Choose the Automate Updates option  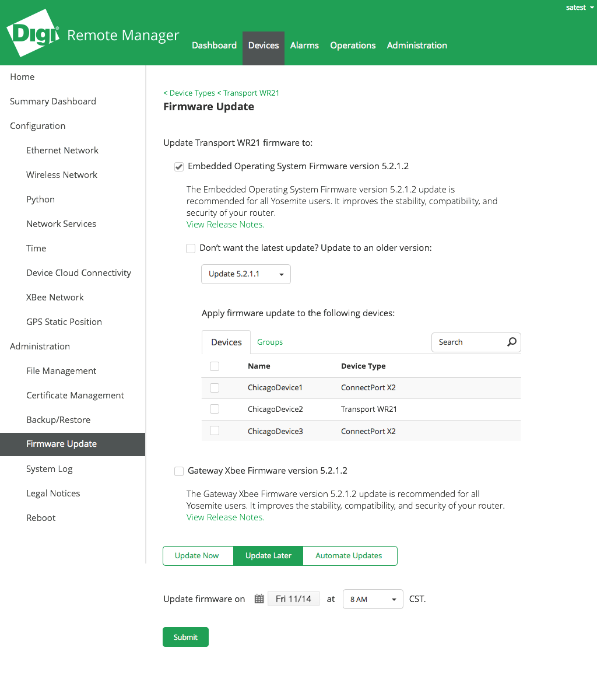pos(350,556)
